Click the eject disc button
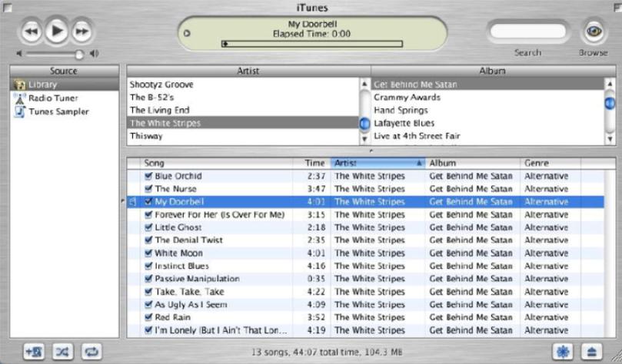622x364 pixels. click(x=591, y=351)
